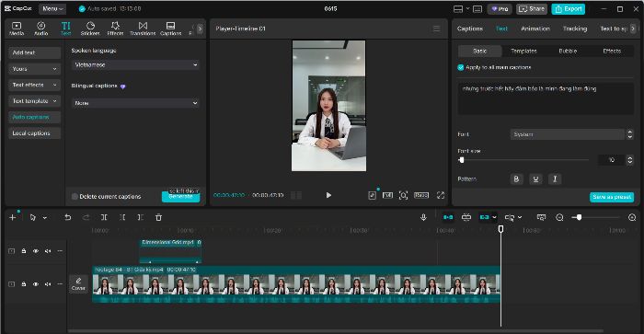Click Redo in timeline toolbar

tap(86, 217)
